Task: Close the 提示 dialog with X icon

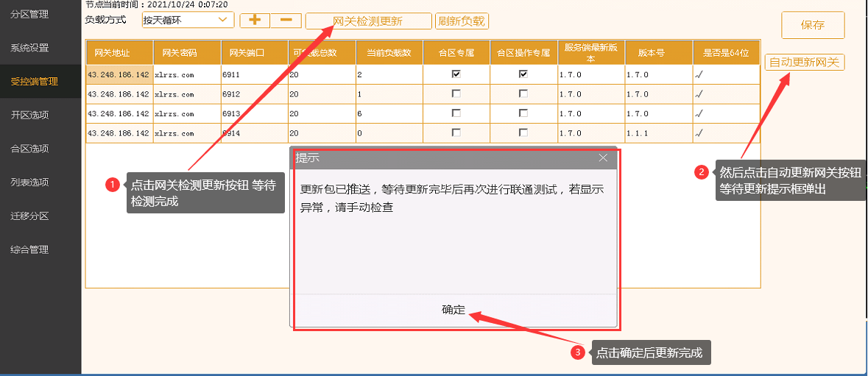Action: (603, 158)
